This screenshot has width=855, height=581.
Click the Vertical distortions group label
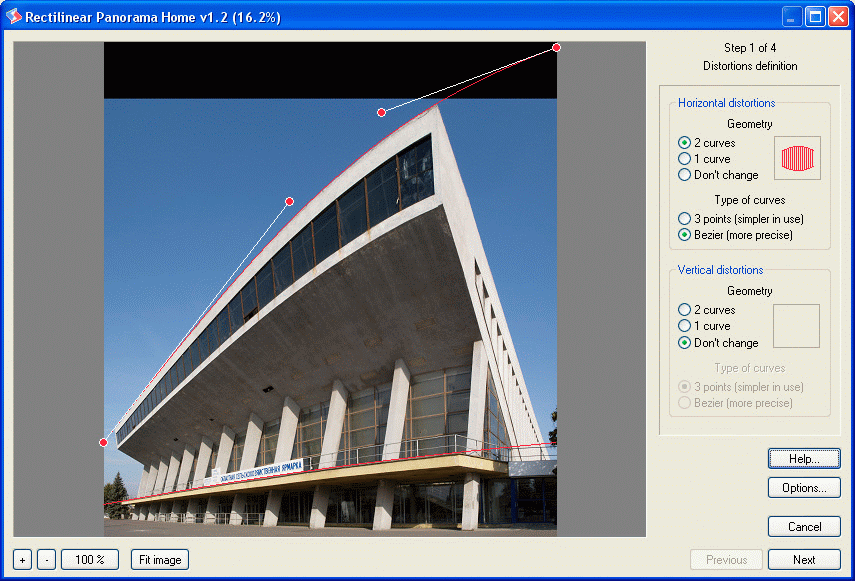coord(720,270)
